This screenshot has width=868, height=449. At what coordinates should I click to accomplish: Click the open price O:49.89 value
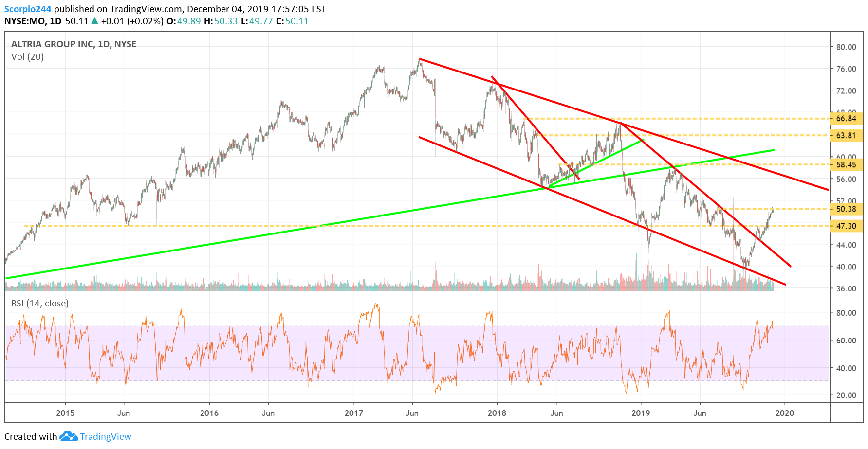(184, 21)
